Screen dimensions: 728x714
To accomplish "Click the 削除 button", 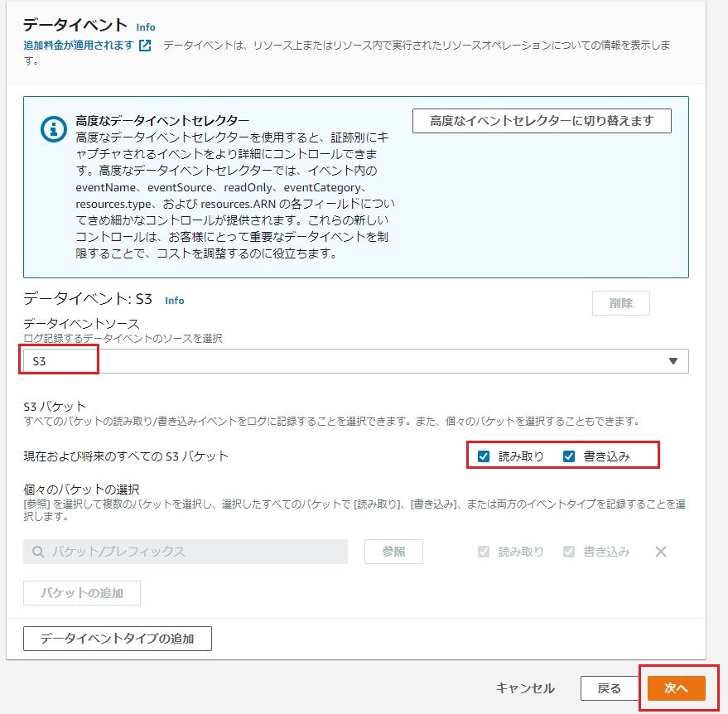I will click(621, 303).
